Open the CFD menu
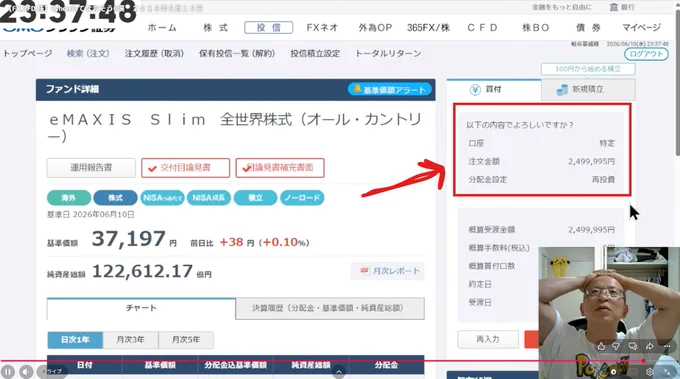The image size is (680, 379). pos(482,28)
